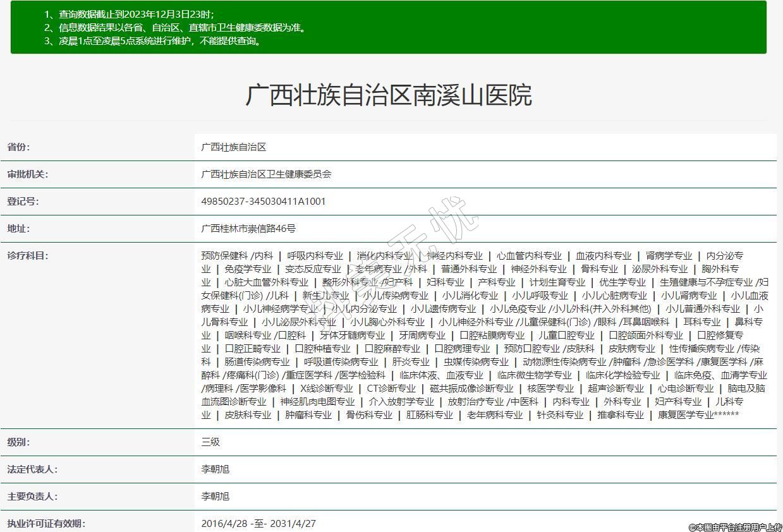Click the value 广西壮族自治区卫生健康委员会
The image size is (783, 532).
(x=266, y=174)
